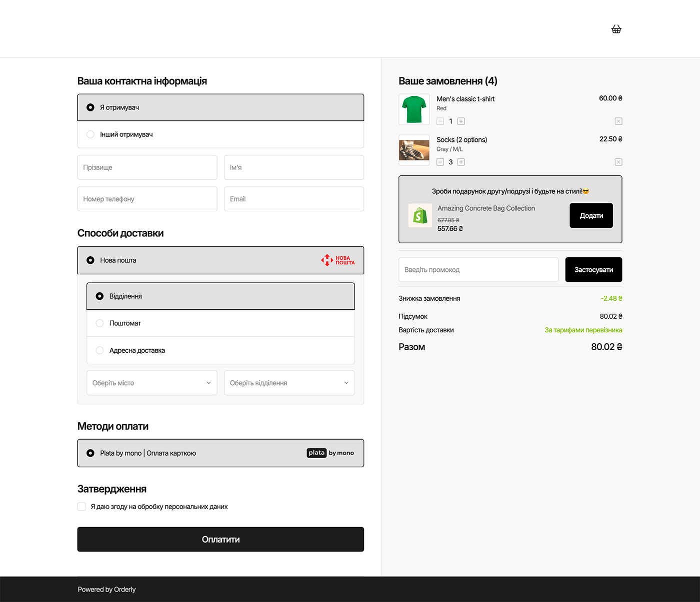Click the Нова пошта carrier logo
Image resolution: width=700 pixels, height=602 pixels.
pos(337,260)
